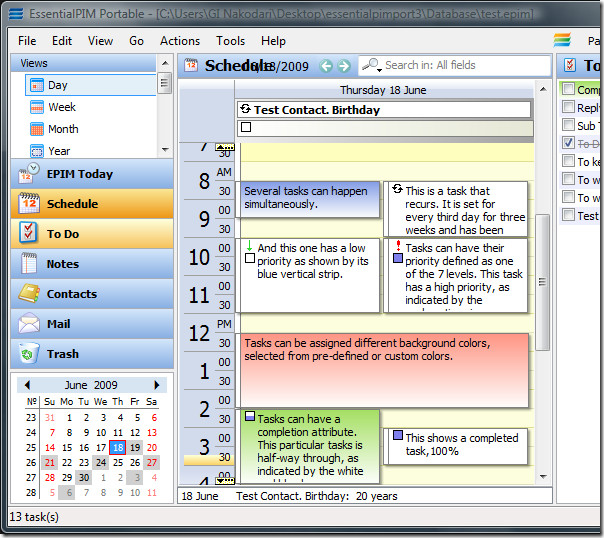Click the later-events indicator near 4:00
This screenshot has height=538, width=604.
click(225, 480)
